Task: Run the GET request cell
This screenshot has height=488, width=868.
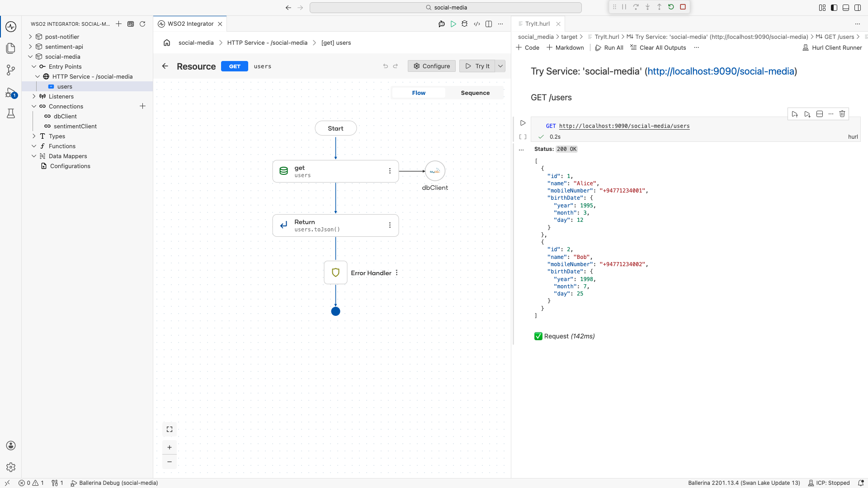Action: click(x=523, y=123)
